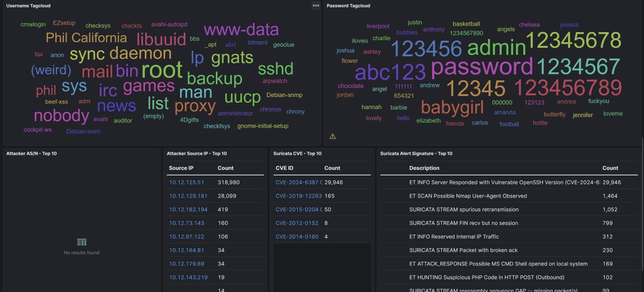Image resolution: width=644 pixels, height=292 pixels.
Task: Click the "Debian-exim" username tag
Action: (83, 131)
